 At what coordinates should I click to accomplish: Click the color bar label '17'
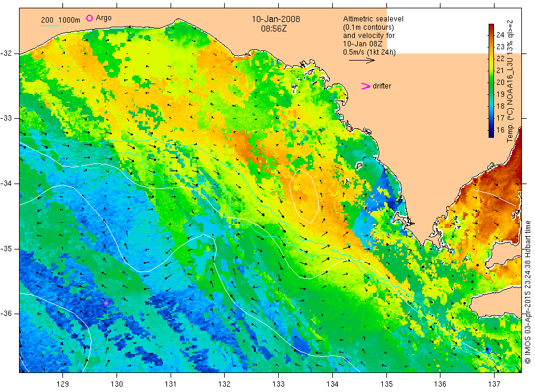pos(500,118)
